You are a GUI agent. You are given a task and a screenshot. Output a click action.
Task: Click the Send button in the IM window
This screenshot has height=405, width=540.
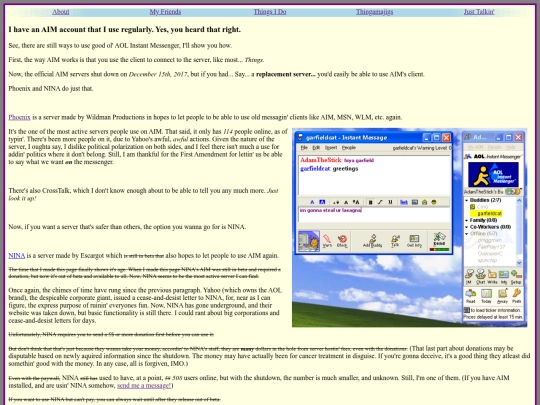coord(439,239)
